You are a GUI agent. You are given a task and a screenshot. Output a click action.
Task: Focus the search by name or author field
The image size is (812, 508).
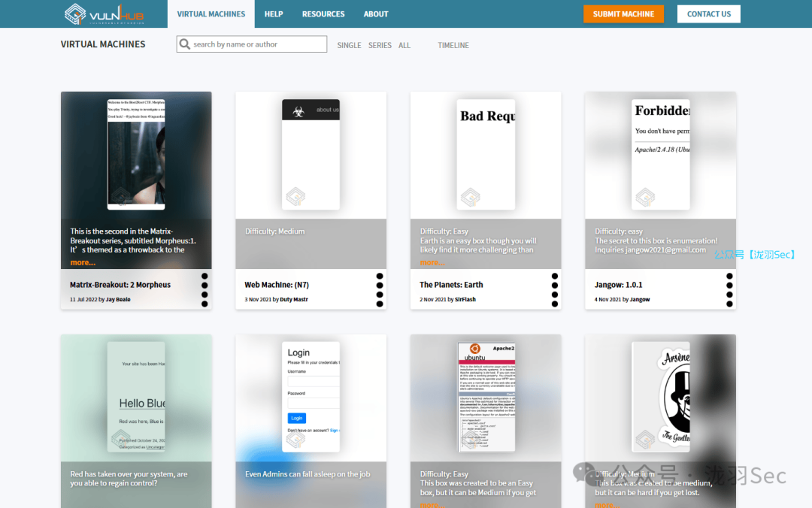point(252,44)
